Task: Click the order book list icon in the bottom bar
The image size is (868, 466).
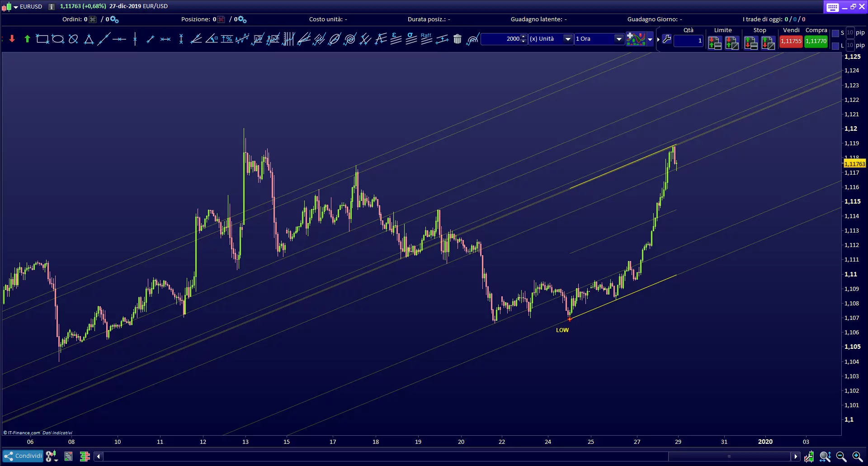Action: 68,456
